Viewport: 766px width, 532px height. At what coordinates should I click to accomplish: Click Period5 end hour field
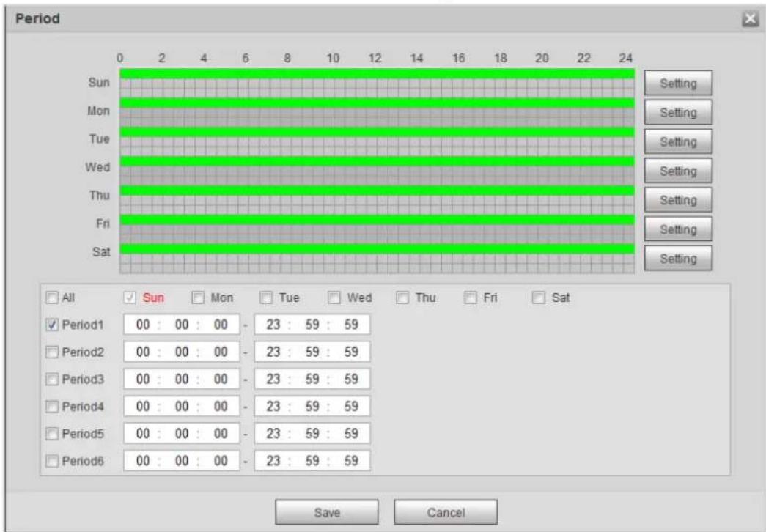click(273, 434)
